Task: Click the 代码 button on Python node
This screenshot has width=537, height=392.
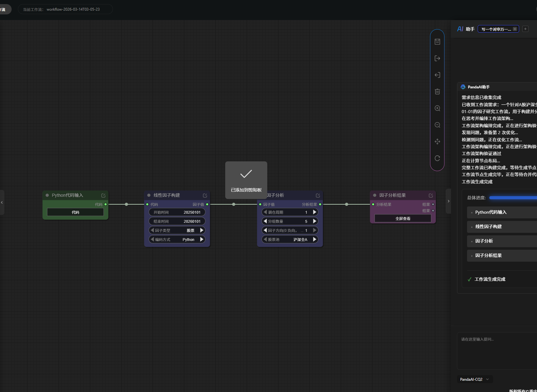Action: (x=75, y=212)
